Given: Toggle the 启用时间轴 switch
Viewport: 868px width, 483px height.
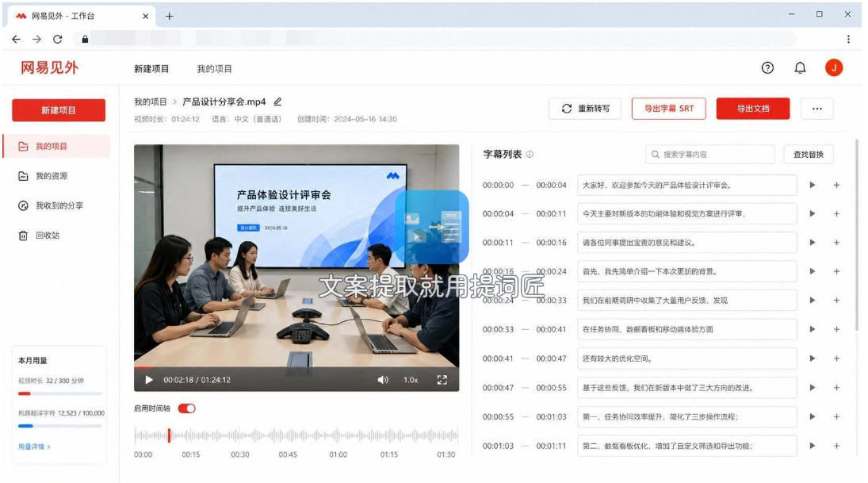Looking at the screenshot, I should click(x=186, y=408).
